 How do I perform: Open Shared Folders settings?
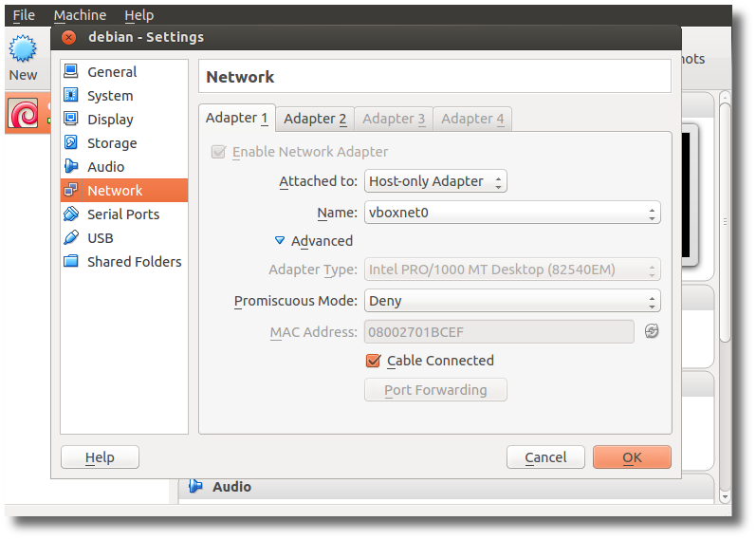tap(124, 261)
